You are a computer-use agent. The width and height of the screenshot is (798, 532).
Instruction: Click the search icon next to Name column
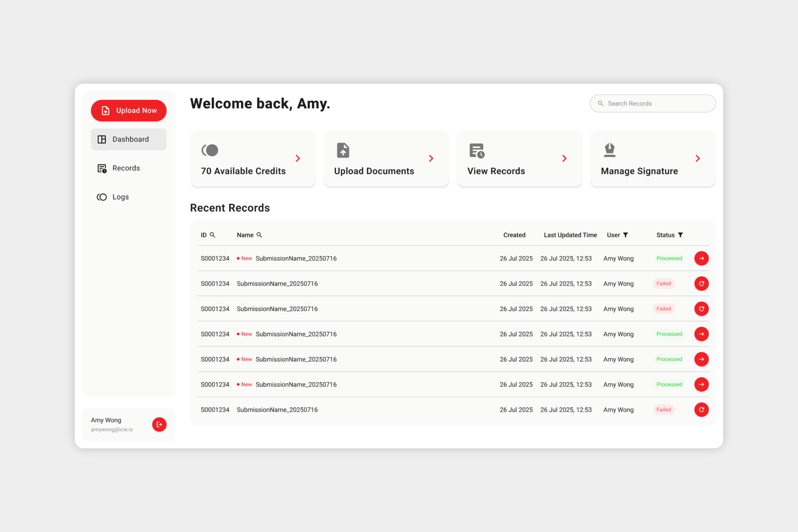[259, 235]
